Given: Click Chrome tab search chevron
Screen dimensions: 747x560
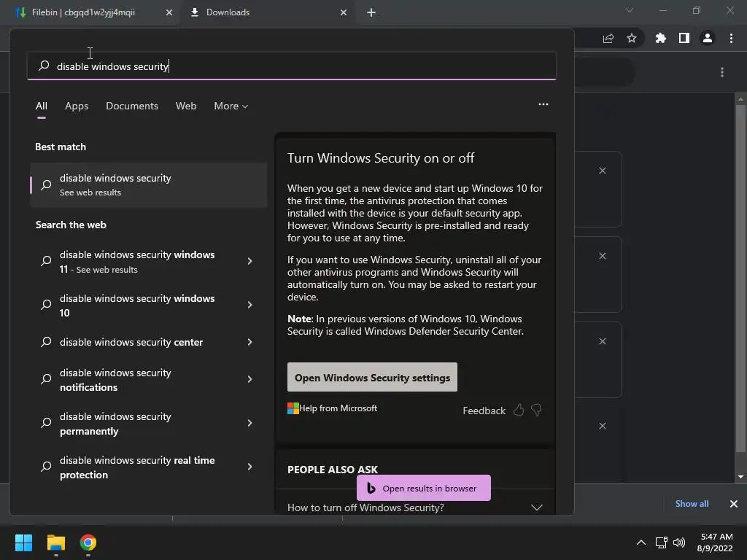Looking at the screenshot, I should tap(630, 10).
